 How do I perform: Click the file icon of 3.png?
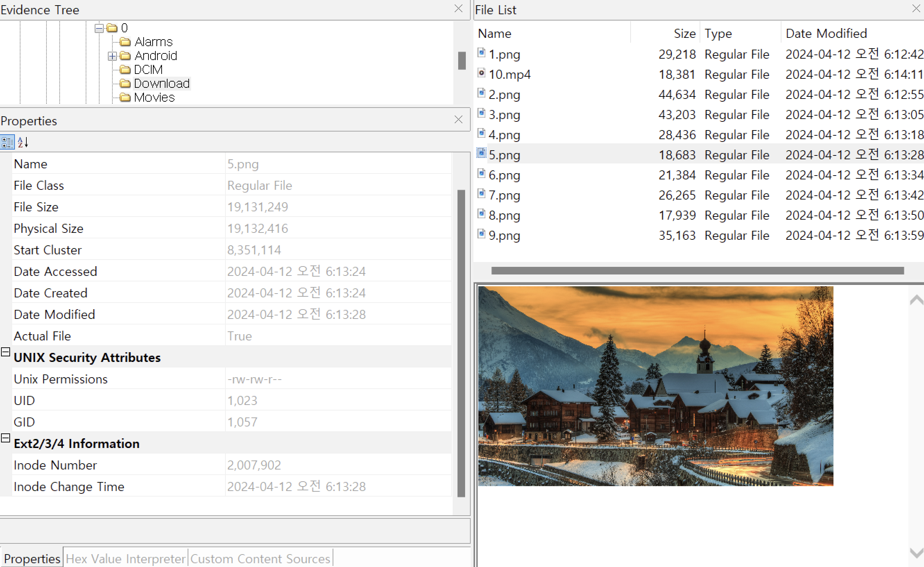pyautogui.click(x=481, y=113)
